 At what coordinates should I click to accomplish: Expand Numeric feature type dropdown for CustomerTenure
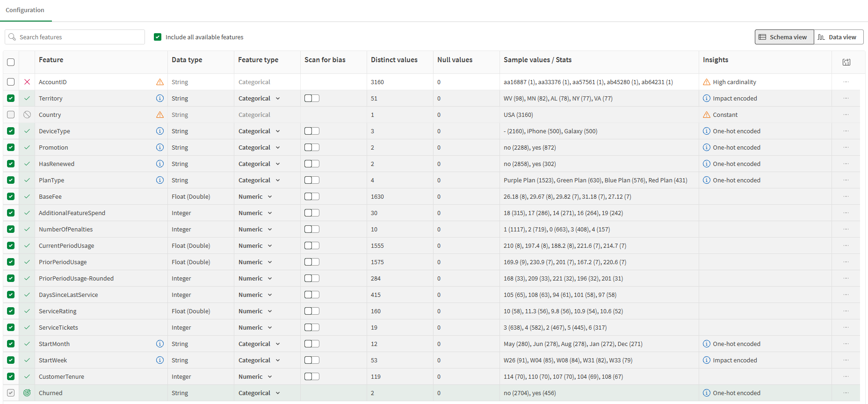255,376
